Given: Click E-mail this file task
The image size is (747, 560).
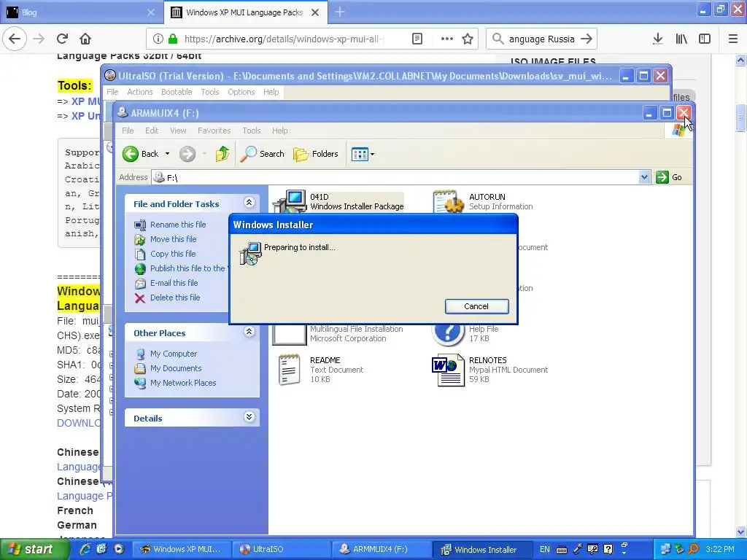Looking at the screenshot, I should click(174, 283).
